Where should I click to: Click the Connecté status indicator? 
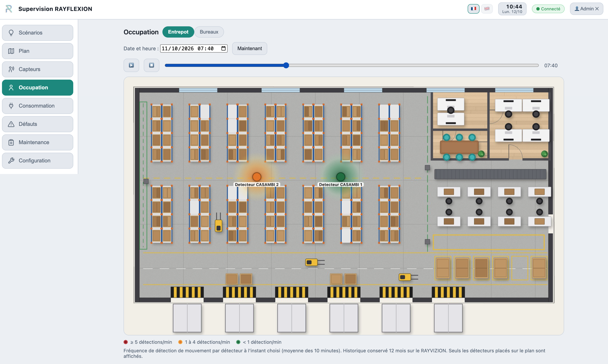pos(548,9)
